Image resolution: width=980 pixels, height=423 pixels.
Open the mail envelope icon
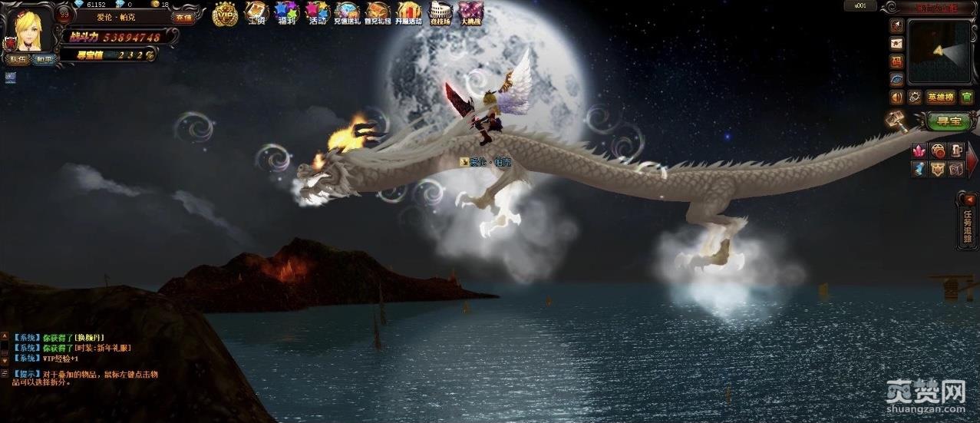[896, 43]
